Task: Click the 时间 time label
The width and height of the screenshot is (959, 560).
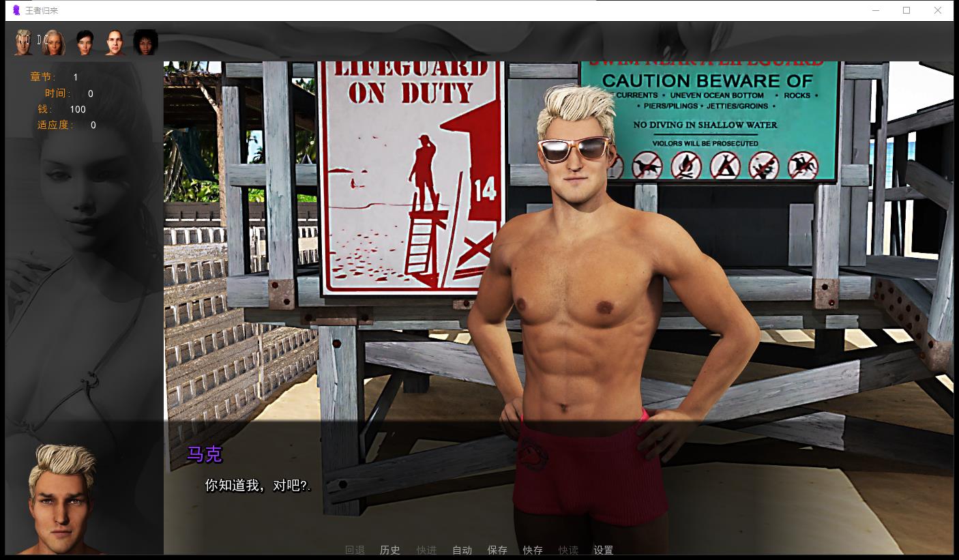Action: click(58, 93)
